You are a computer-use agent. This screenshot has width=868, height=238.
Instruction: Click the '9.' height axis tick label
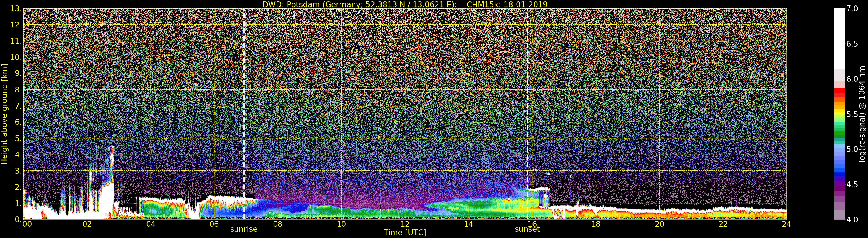point(18,73)
